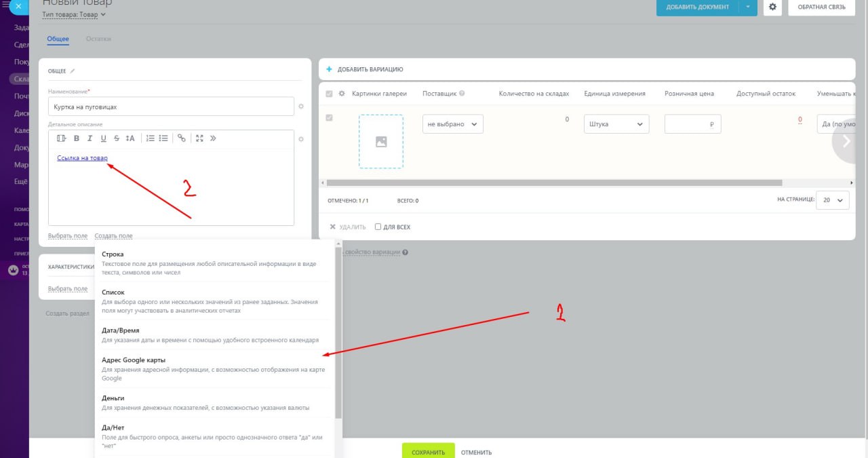Open the gear settings button in header

pyautogui.click(x=772, y=7)
